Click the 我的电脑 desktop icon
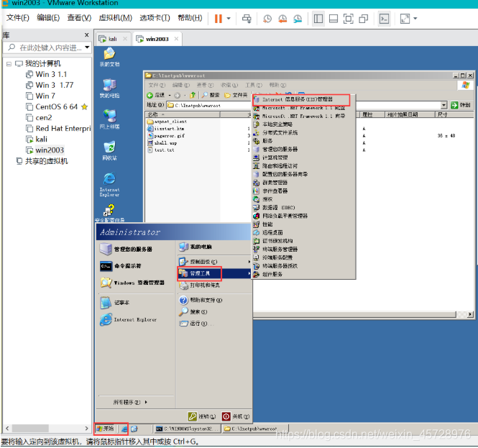This screenshot has height=448, width=478. [x=109, y=88]
